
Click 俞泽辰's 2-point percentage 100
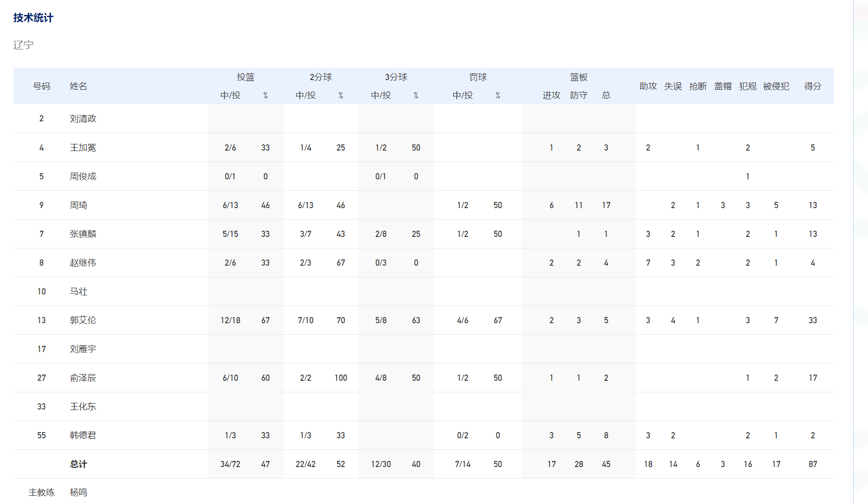(x=340, y=378)
